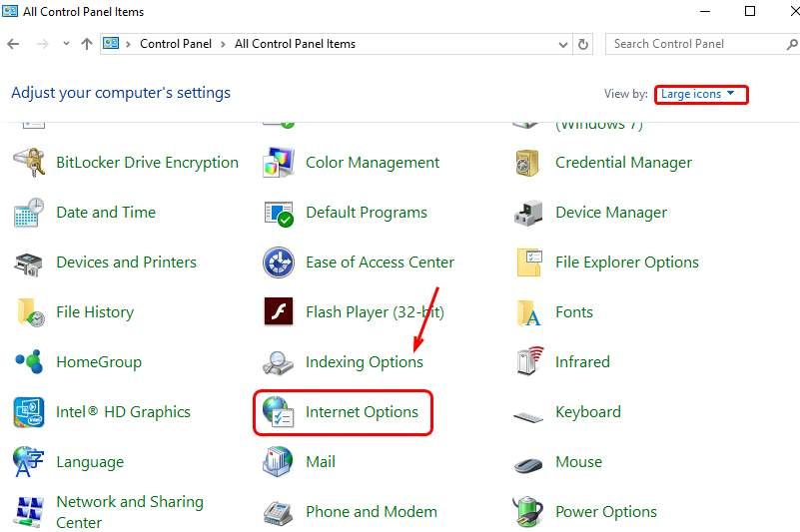This screenshot has height=532, width=800.
Task: Click the Date and Time calendar icon
Action: pos(29,213)
